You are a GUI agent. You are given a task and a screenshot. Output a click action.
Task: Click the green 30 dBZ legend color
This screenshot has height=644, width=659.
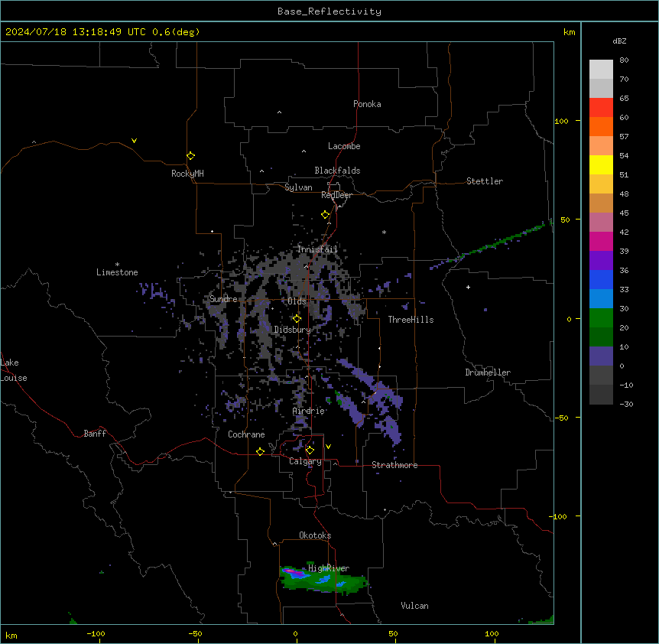[x=601, y=318]
